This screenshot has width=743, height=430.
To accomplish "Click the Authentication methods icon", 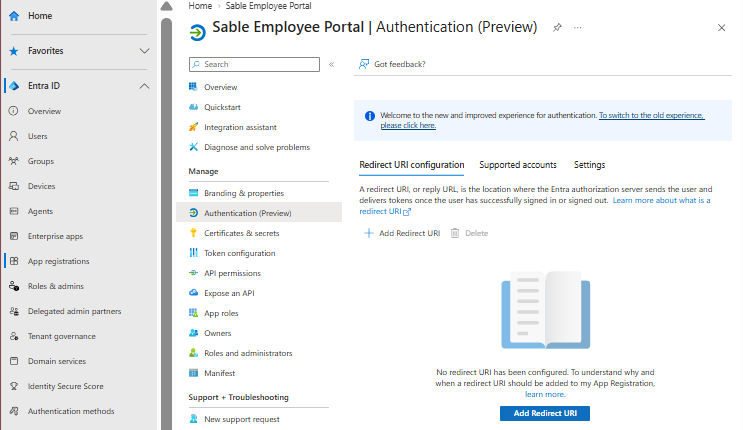I will click(x=14, y=411).
